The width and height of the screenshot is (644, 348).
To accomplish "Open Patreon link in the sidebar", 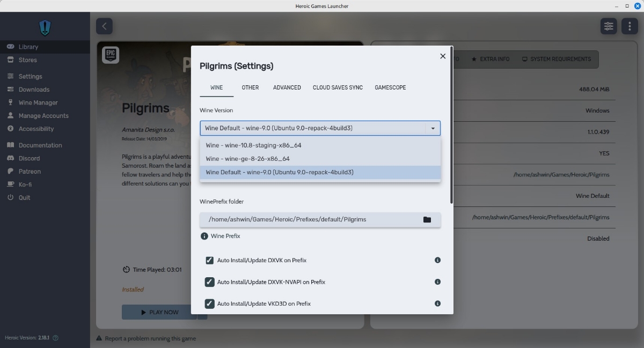I will [x=45, y=171].
